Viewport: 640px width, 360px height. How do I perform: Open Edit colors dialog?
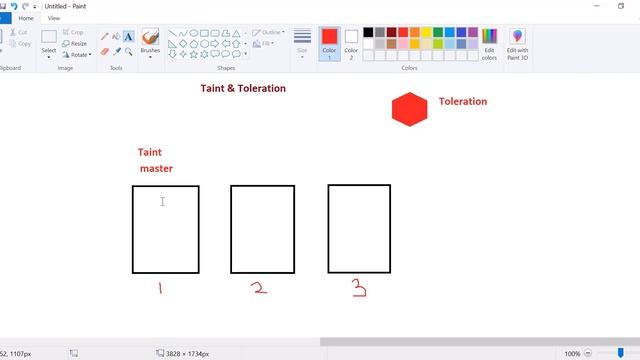tap(489, 45)
